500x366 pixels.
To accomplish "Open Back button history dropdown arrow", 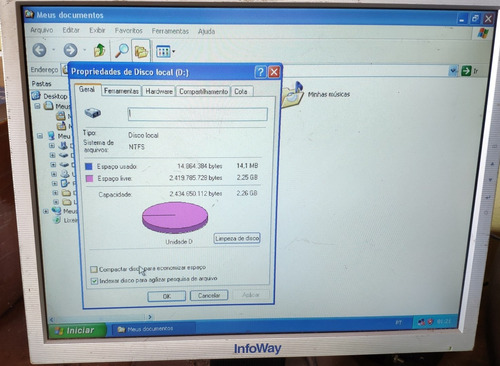I will [x=53, y=50].
